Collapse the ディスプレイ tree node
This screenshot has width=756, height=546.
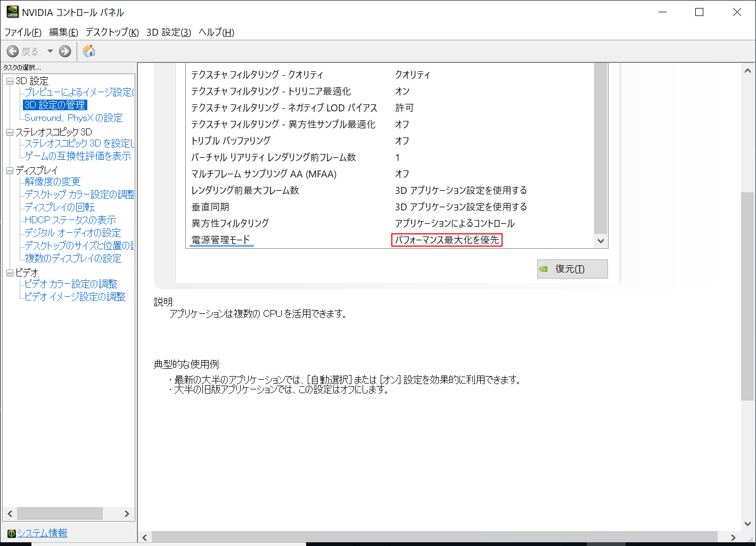(x=10, y=170)
